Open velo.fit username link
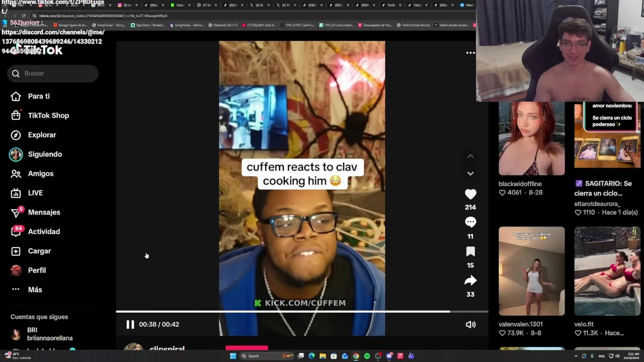The width and height of the screenshot is (644, 362). click(584, 324)
